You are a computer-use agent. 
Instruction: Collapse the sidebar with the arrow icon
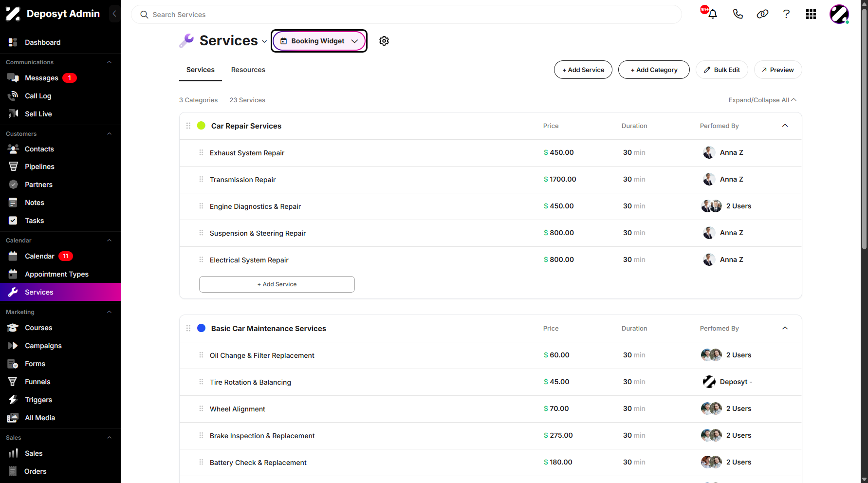click(x=114, y=14)
